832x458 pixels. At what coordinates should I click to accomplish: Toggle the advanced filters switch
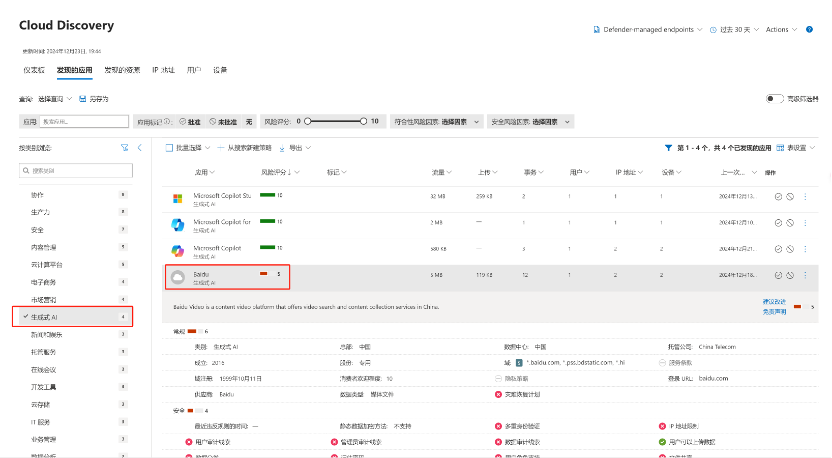[774, 99]
